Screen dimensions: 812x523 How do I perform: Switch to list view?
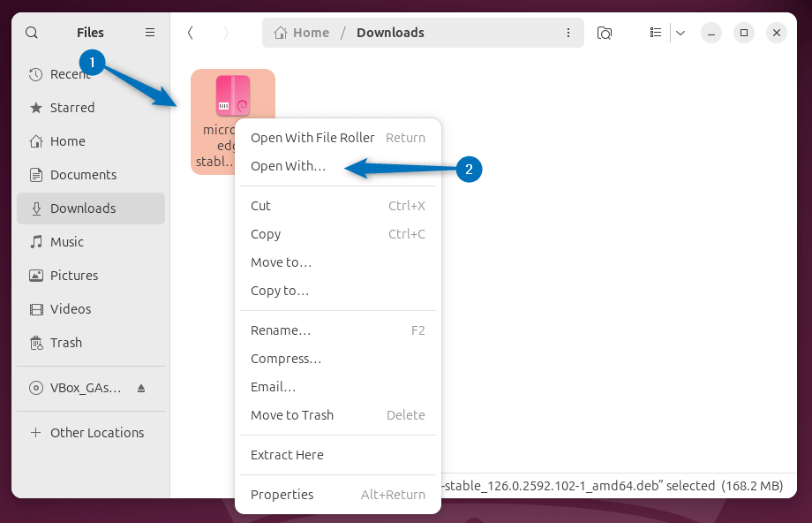(x=655, y=32)
